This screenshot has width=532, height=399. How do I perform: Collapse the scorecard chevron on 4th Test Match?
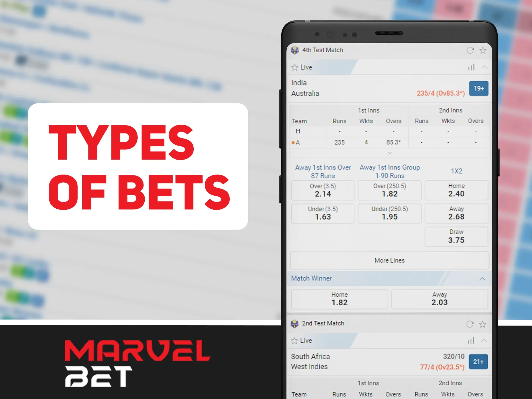(484, 67)
